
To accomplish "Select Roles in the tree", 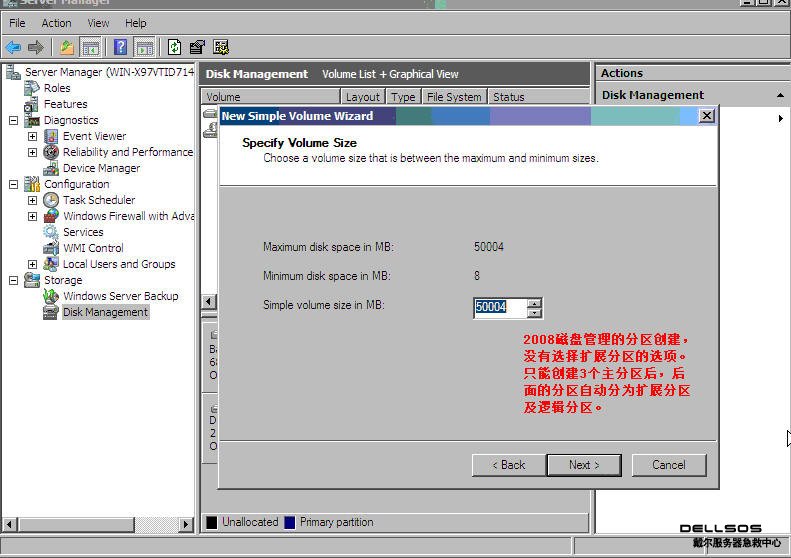I will point(56,88).
